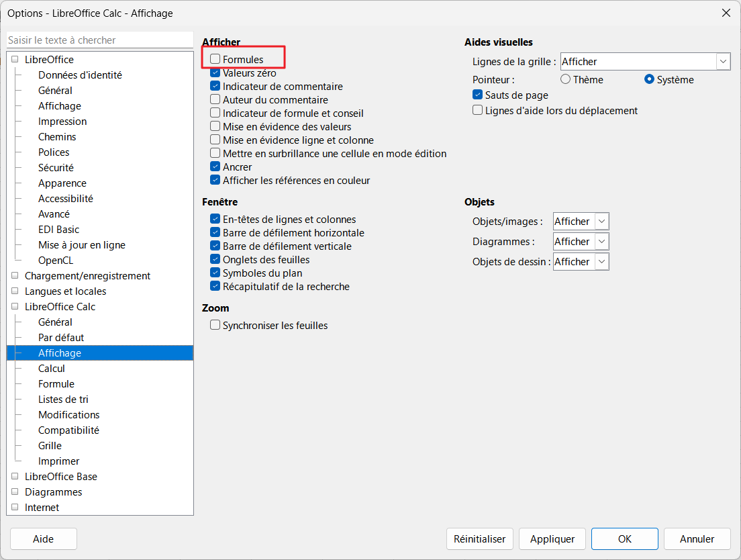Select Par défaut under LibreOffice Calc

[x=61, y=338]
